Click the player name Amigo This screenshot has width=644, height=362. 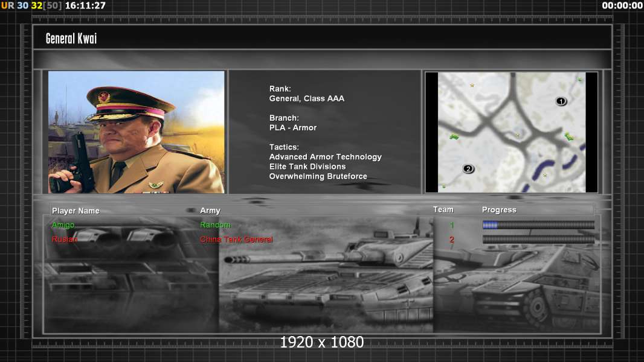pos(63,224)
